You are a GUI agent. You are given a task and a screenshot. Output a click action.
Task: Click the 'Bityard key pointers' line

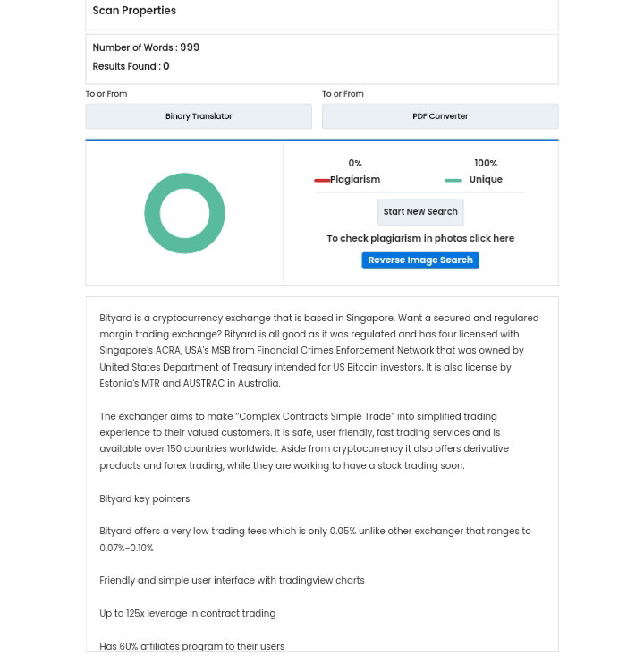pos(145,498)
